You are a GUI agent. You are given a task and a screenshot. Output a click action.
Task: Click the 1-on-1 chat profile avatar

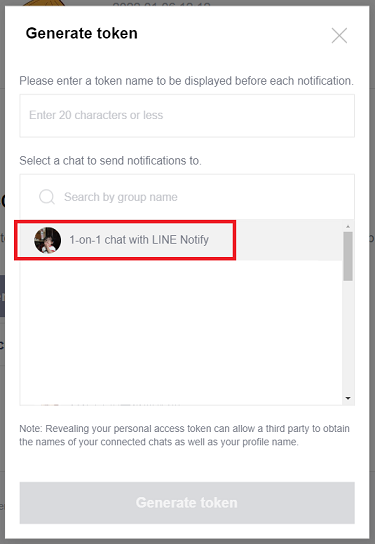coord(48,240)
